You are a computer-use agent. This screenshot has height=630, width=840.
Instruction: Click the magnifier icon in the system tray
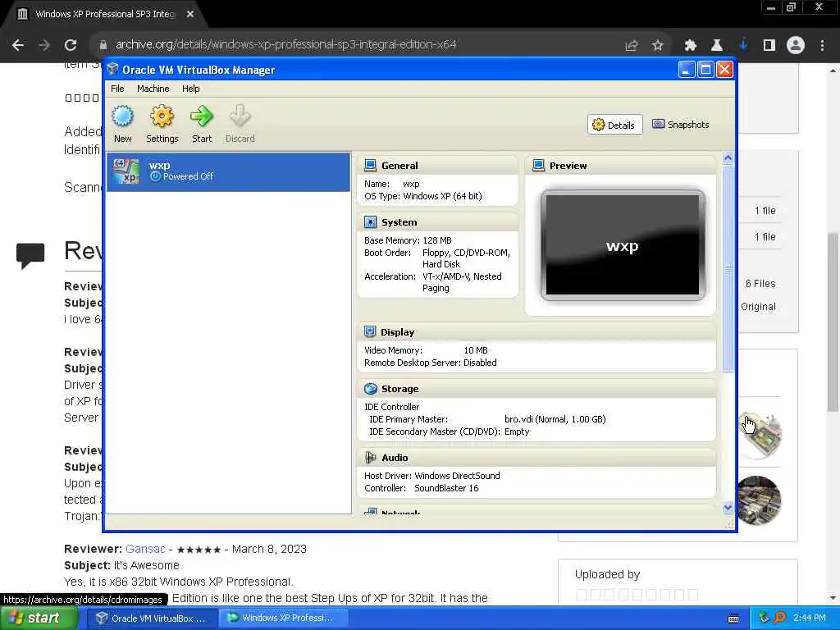pos(780,619)
